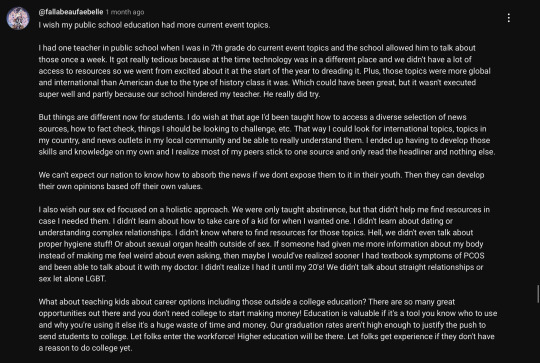540x363 pixels.
Task: Click the paragraph starting 'I had one teacher'
Action: click(x=264, y=71)
